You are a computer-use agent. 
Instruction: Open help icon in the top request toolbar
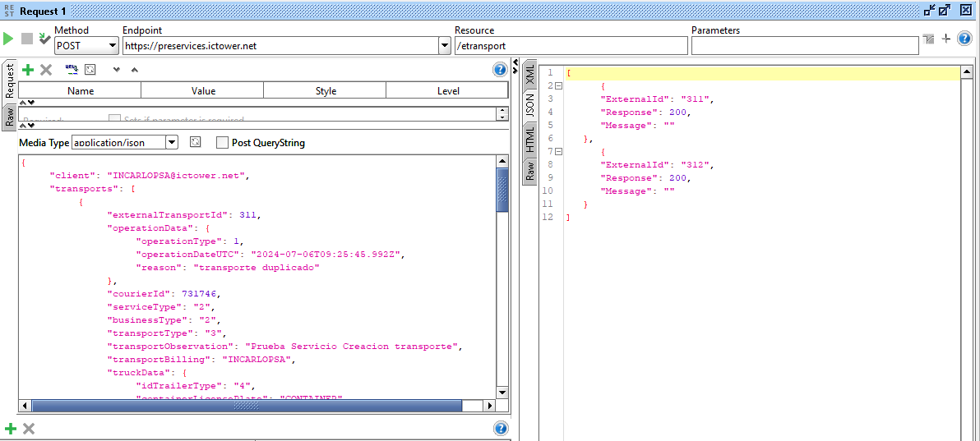coord(964,39)
